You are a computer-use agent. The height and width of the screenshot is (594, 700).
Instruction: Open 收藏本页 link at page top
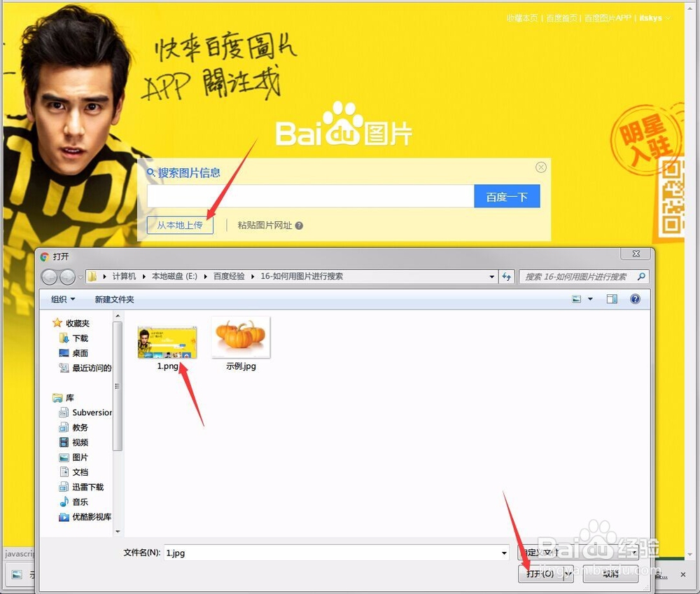pyautogui.click(x=522, y=18)
